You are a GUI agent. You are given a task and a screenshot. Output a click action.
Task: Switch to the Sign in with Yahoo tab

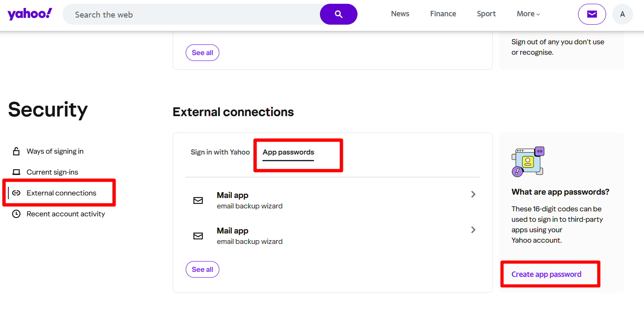(220, 152)
